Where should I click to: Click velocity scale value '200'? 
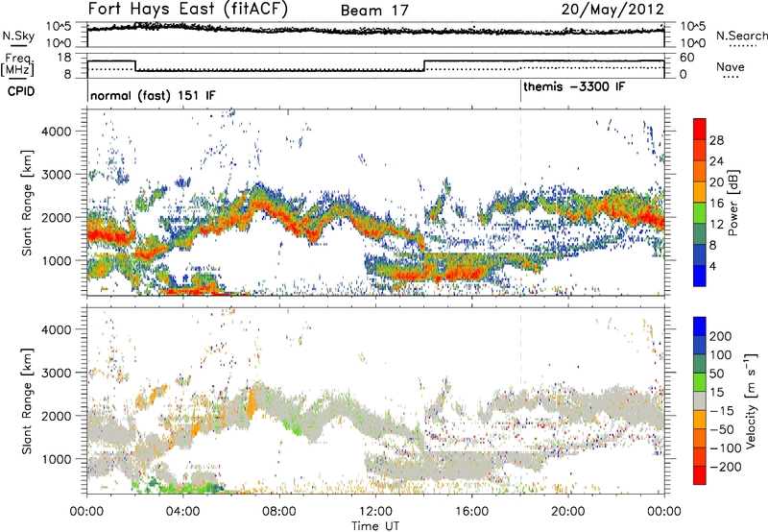coord(721,336)
